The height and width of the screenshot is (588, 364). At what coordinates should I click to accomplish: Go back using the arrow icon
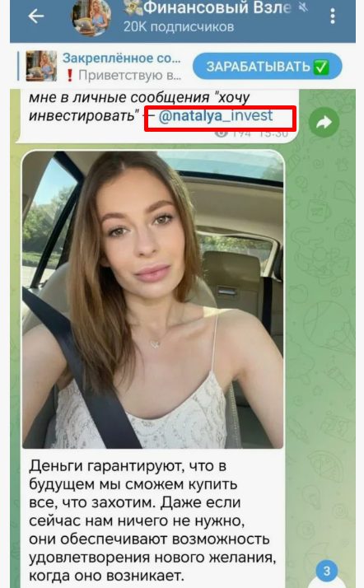point(36,16)
